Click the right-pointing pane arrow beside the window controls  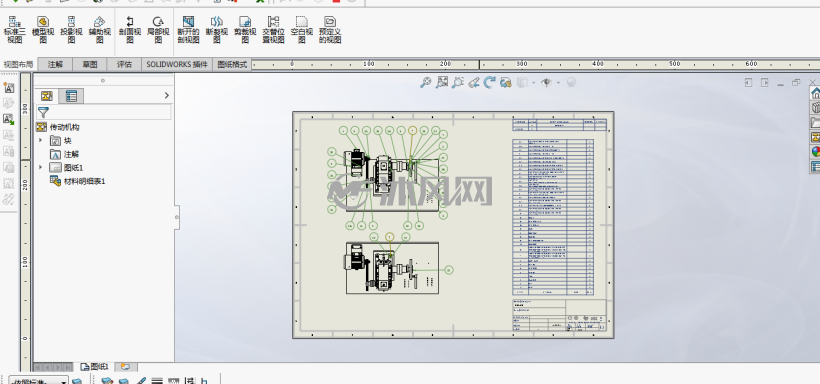[765, 83]
